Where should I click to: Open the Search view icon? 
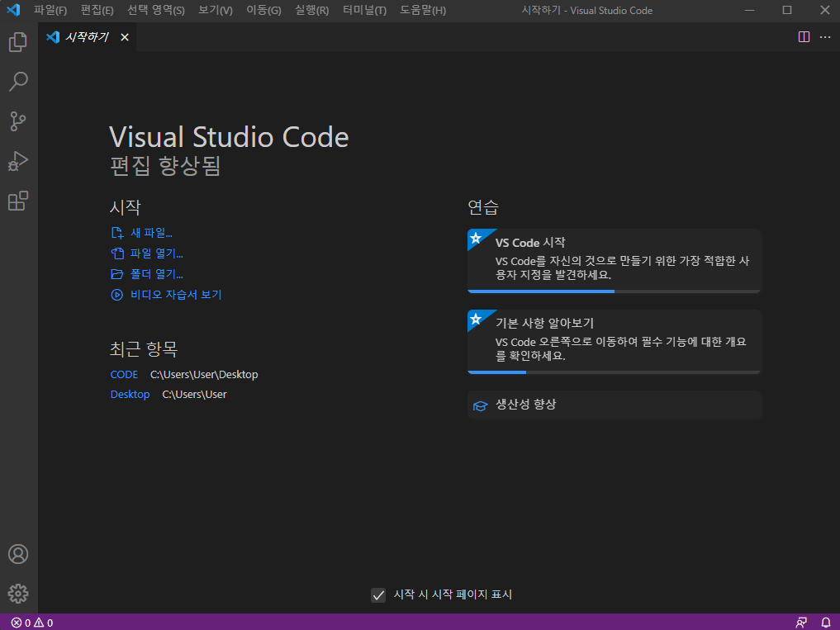tap(18, 82)
